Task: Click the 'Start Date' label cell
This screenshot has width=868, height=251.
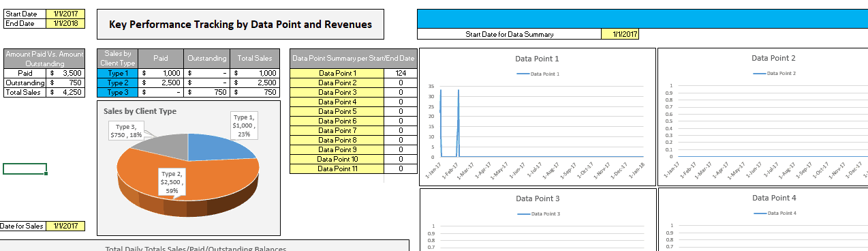Action: tap(25, 14)
